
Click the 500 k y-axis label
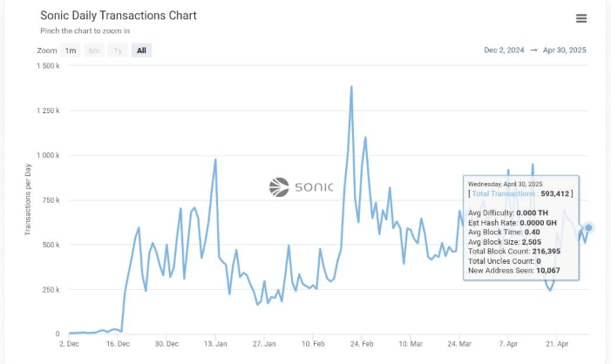[x=51, y=245]
